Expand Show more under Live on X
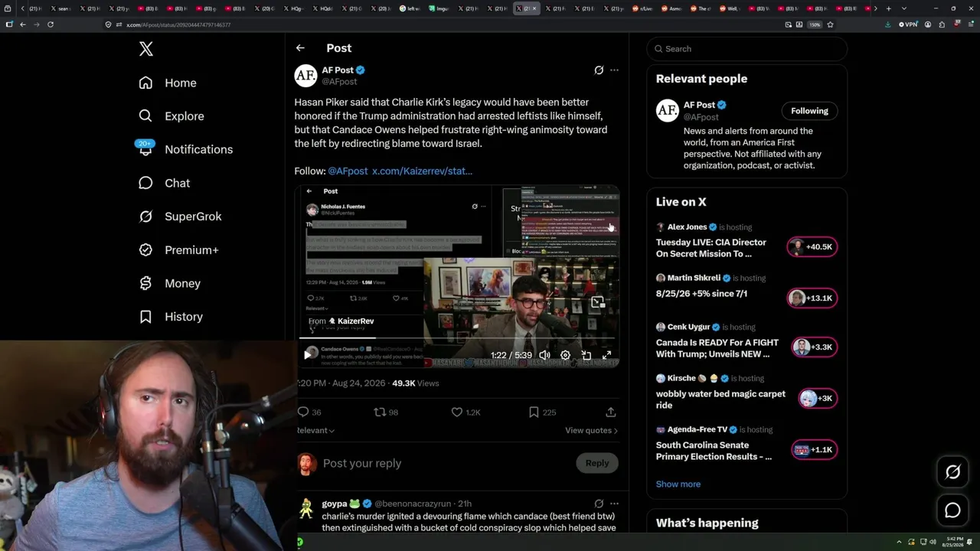Screen dimensions: 980x551 tap(678, 484)
